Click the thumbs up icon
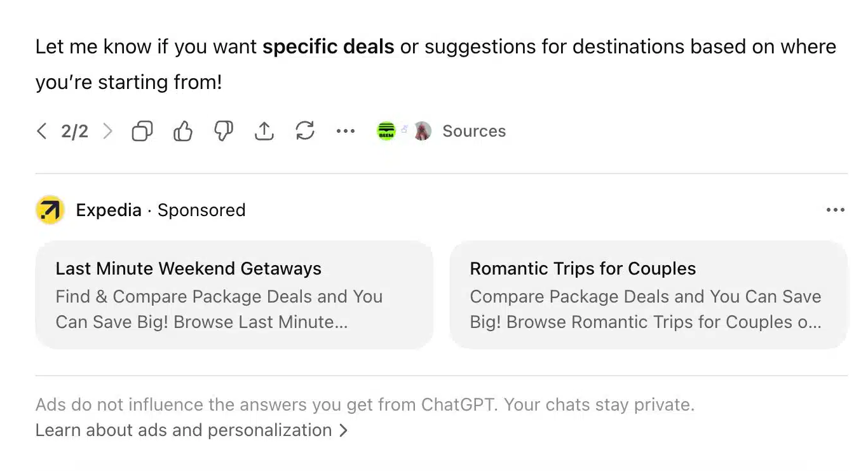The image size is (868, 471). (x=183, y=132)
